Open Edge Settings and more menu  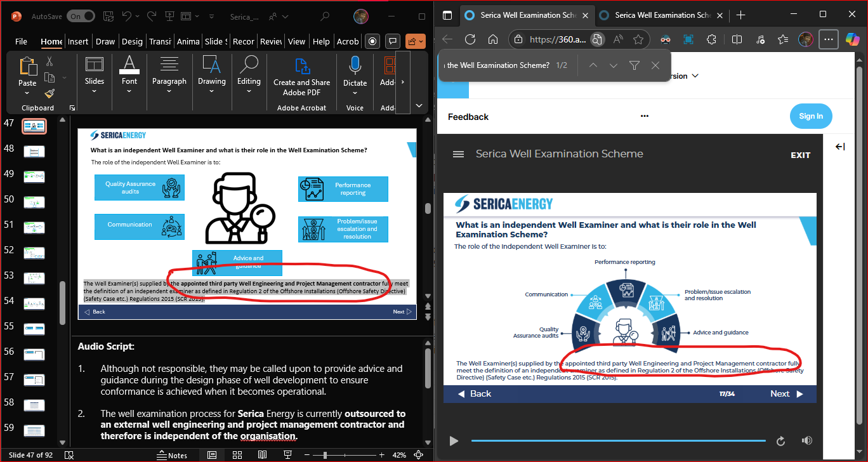(x=829, y=39)
